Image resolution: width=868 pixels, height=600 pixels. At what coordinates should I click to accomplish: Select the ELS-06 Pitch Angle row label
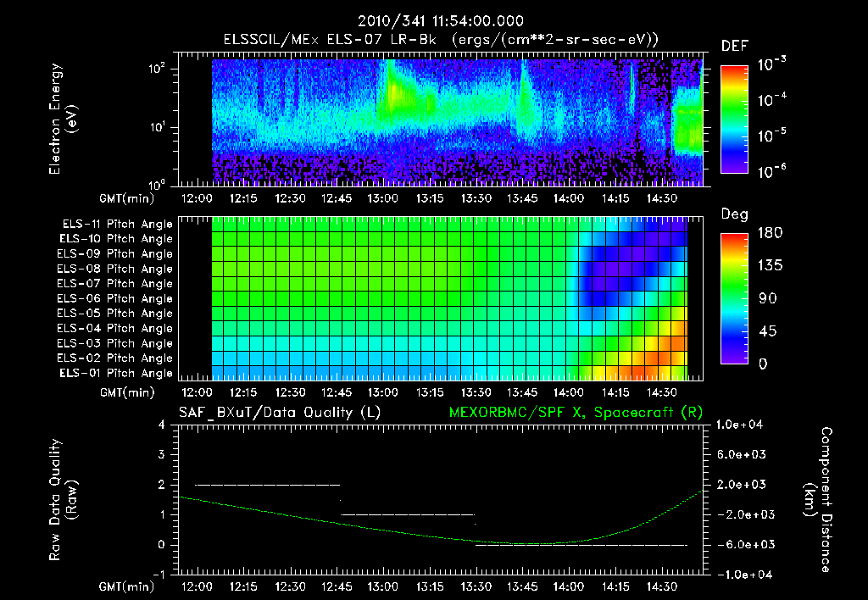pos(114,298)
